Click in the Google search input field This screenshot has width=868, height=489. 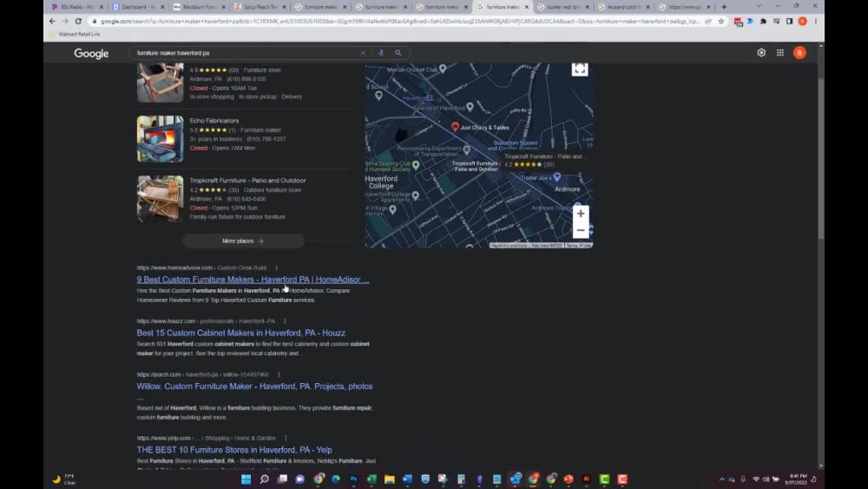click(x=247, y=53)
